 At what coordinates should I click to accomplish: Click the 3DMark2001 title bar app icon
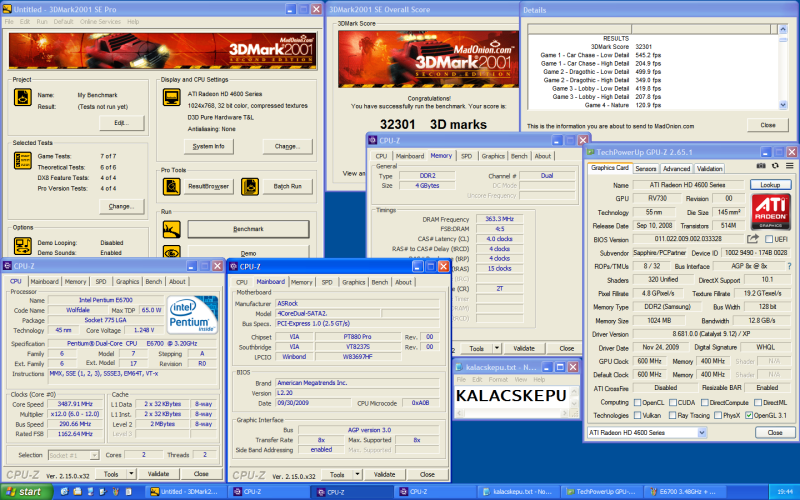pyautogui.click(x=7, y=9)
